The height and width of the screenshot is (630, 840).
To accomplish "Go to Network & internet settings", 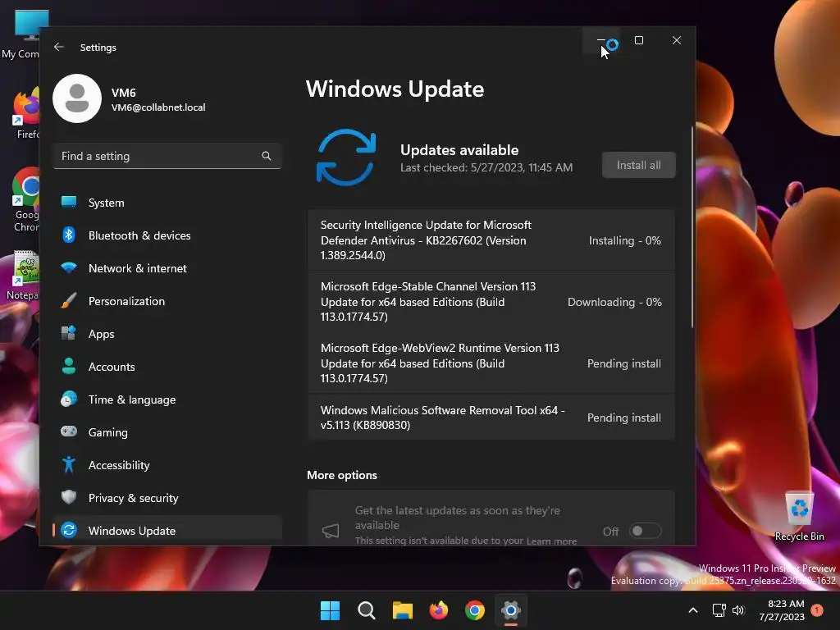I will (x=167, y=268).
